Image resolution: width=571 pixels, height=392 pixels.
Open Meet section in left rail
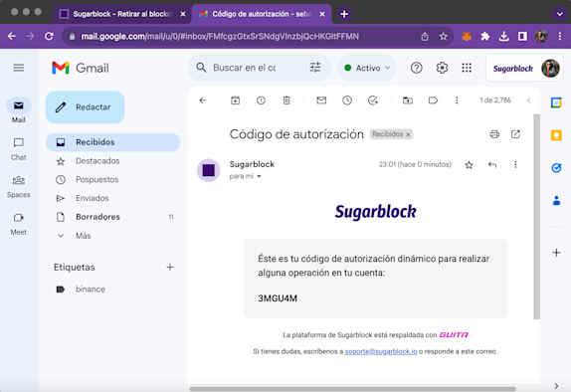point(19,224)
